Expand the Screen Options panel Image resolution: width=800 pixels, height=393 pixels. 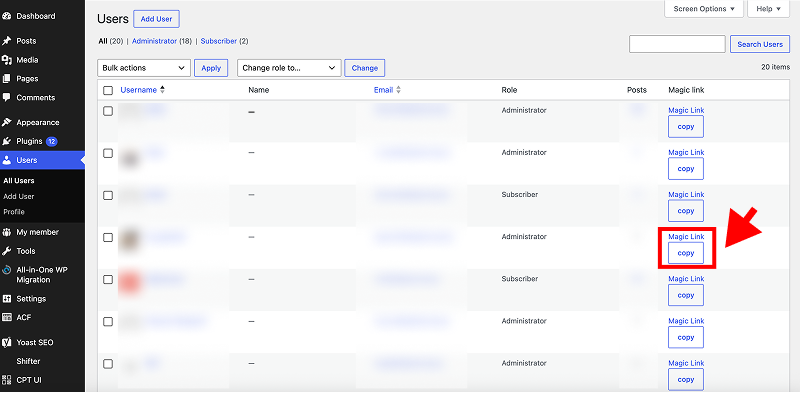click(704, 9)
